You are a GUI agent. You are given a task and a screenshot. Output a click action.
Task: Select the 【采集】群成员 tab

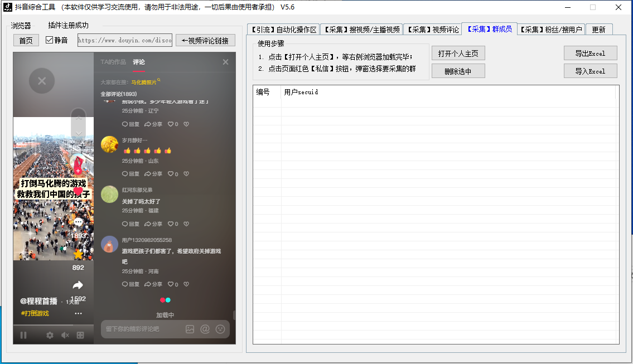[490, 29]
